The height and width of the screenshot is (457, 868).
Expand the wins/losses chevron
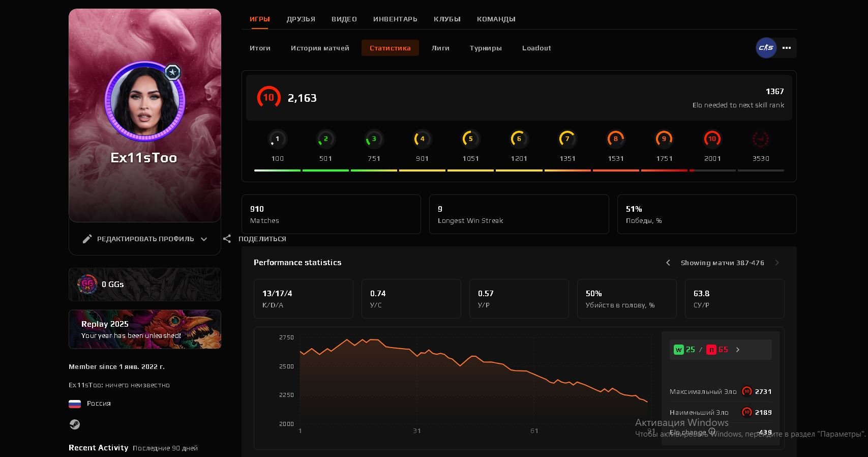coord(738,350)
